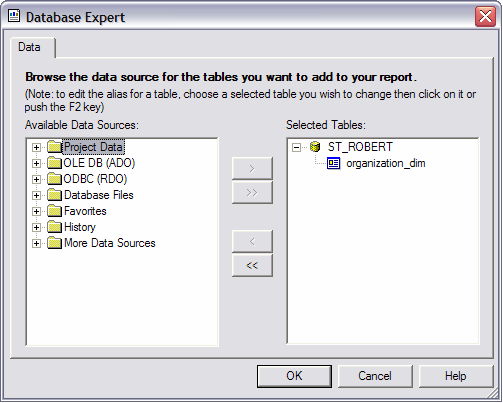The height and width of the screenshot is (403, 503).
Task: Click the ODBC (RDO) folder icon
Action: click(54, 179)
